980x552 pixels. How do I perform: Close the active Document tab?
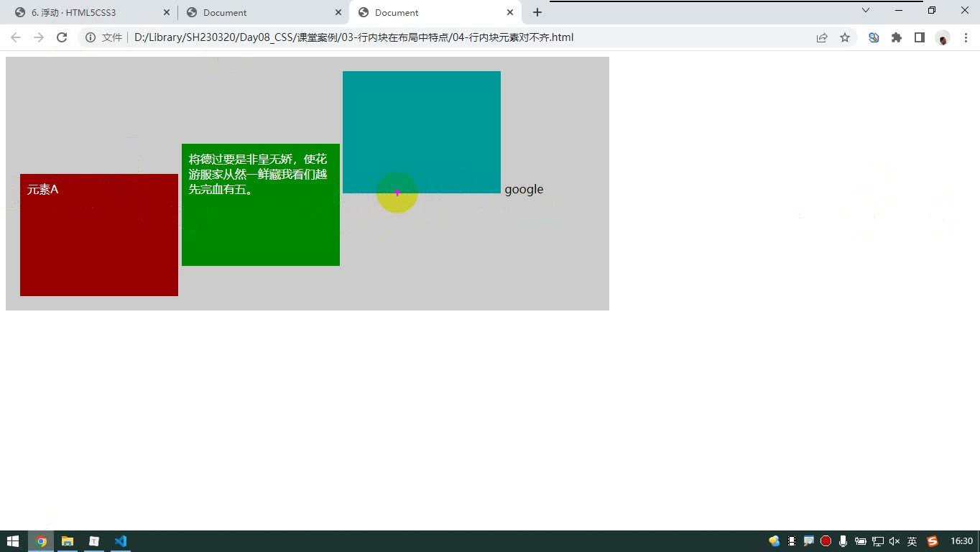tap(510, 12)
